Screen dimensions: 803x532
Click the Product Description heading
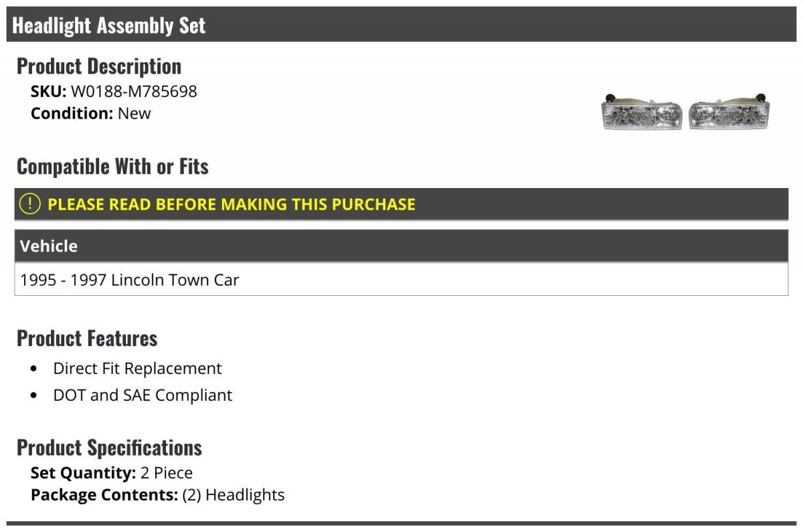coord(99,66)
